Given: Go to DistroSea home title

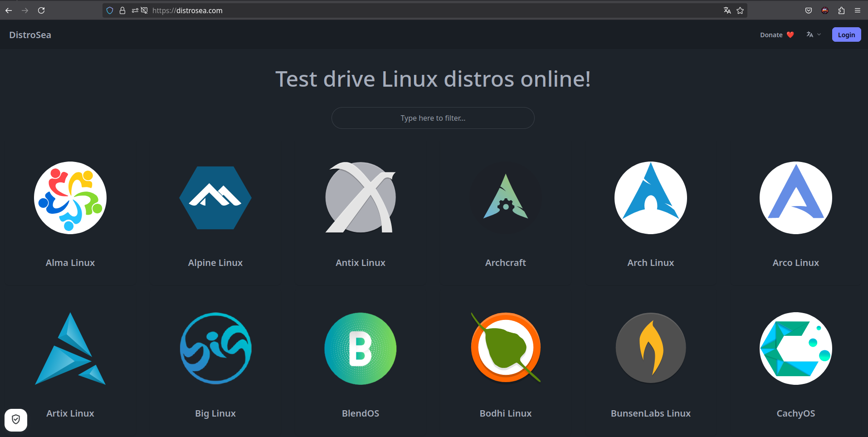Looking at the screenshot, I should click(x=30, y=35).
